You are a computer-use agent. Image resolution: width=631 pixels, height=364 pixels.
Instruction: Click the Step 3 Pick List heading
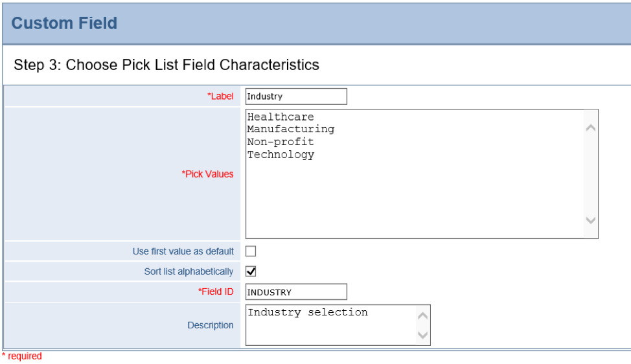pos(166,65)
